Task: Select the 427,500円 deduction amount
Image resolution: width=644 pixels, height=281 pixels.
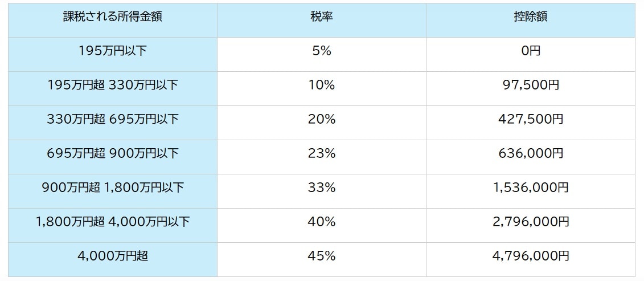Action: [530, 120]
